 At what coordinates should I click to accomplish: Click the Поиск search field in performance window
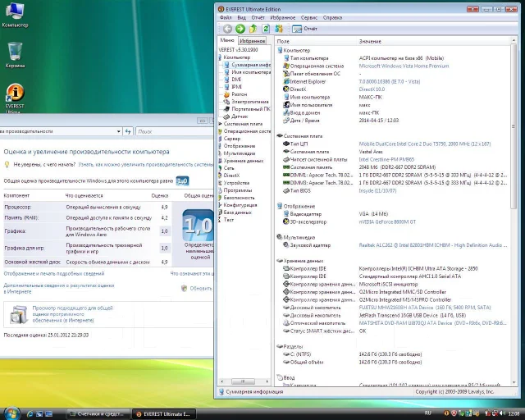click(x=174, y=131)
